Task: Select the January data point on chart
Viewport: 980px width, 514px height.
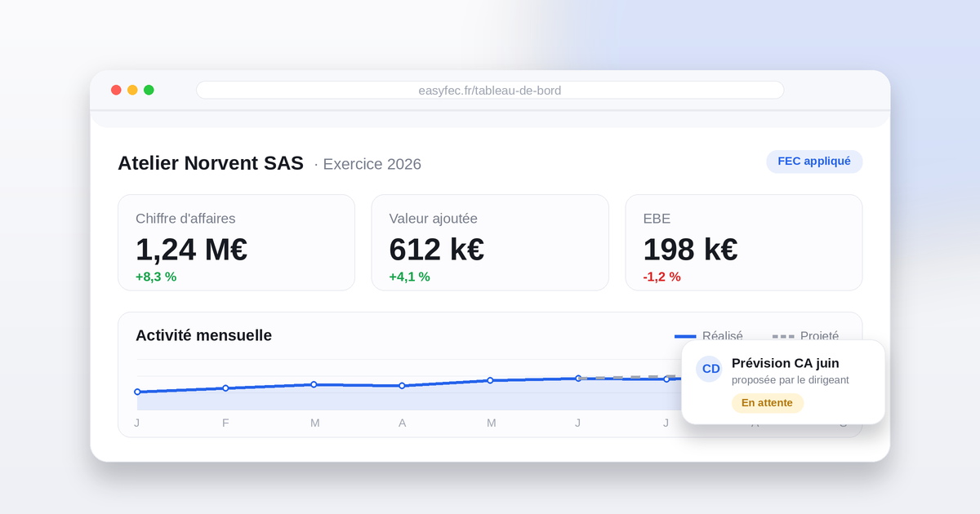Action: click(x=137, y=392)
